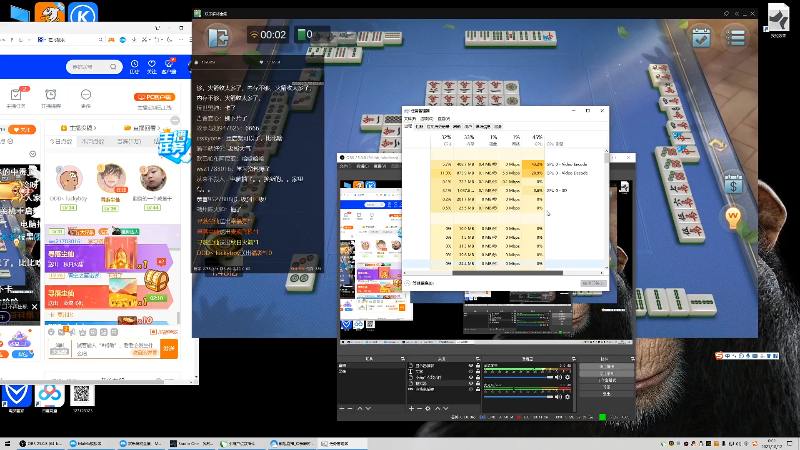Click the 结束任务 button in Task Manager

click(x=592, y=283)
